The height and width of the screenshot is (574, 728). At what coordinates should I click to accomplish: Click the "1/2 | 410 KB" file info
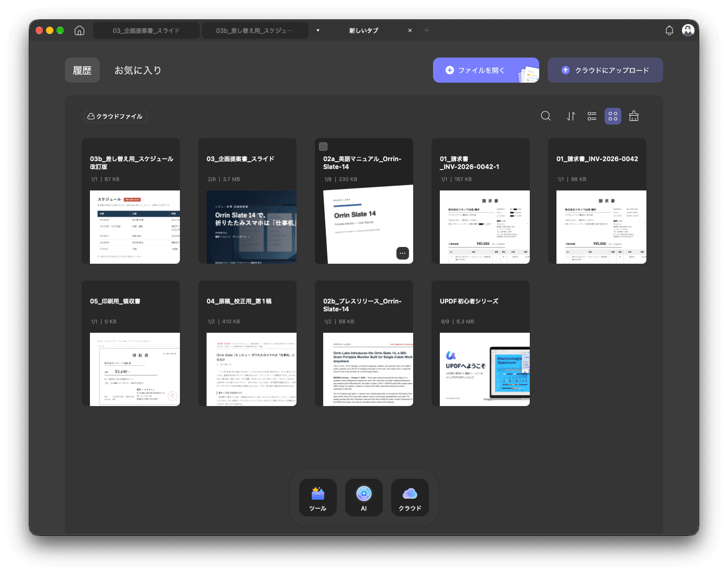click(x=224, y=321)
